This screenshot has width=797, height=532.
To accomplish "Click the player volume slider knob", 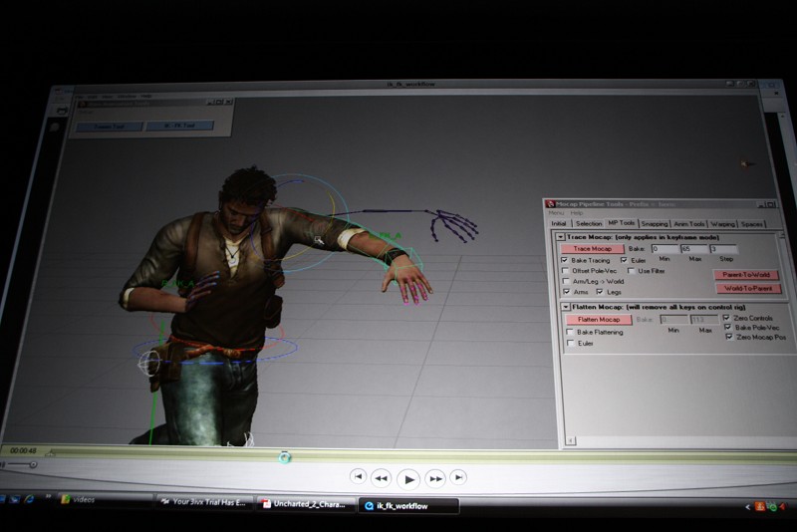I will pos(33,464).
